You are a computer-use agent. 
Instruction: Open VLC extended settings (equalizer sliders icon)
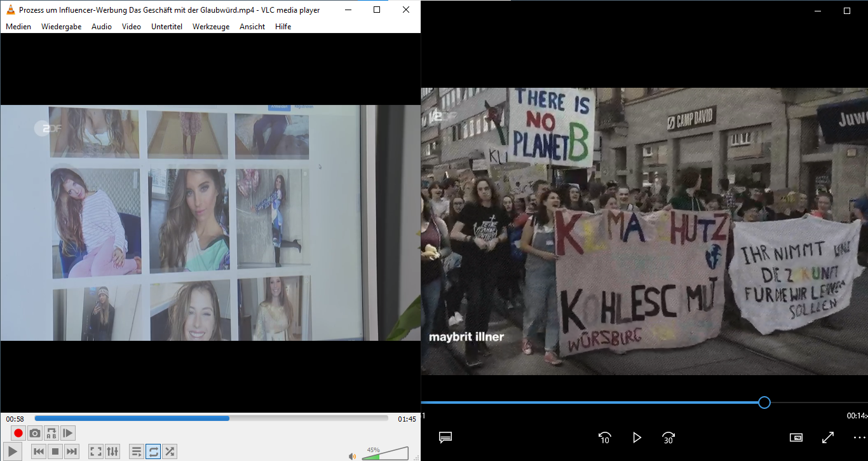[x=112, y=451]
